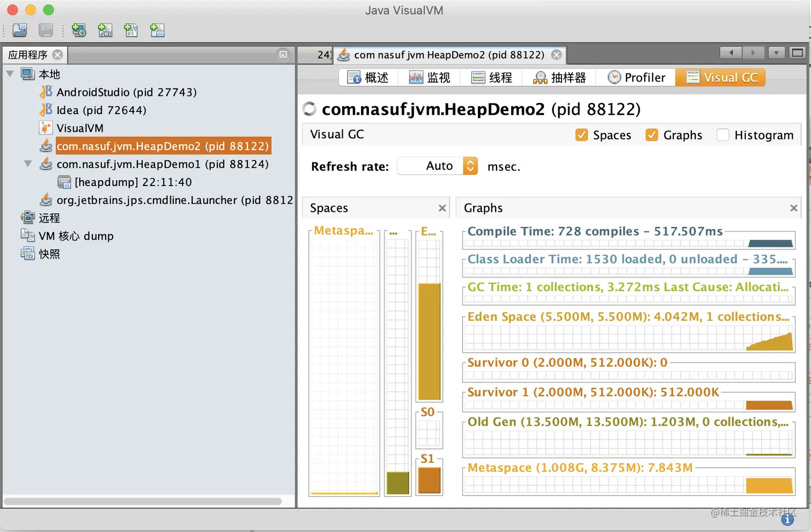811x532 pixels.
Task: Collapse the HeapDemo1 tree node
Action: point(28,164)
